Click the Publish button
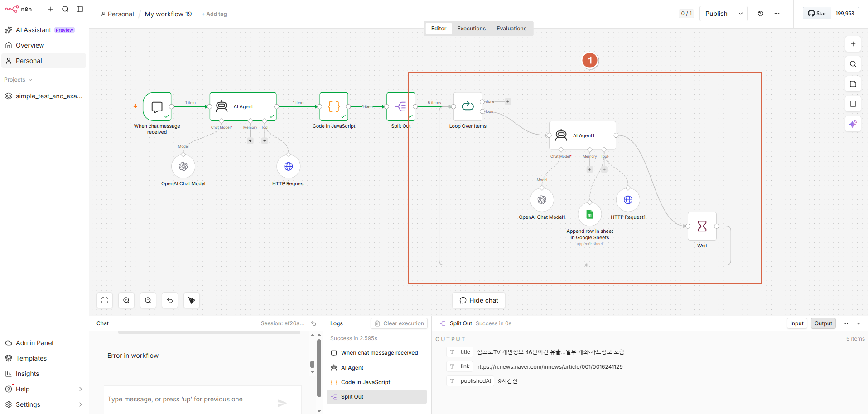Viewport: 868px width, 414px height. [x=716, y=14]
